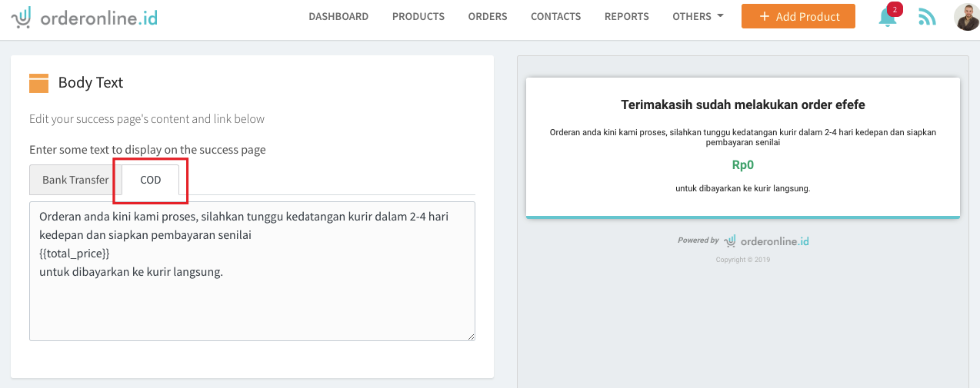
Task: Open the notifications bell
Action: [x=887, y=18]
